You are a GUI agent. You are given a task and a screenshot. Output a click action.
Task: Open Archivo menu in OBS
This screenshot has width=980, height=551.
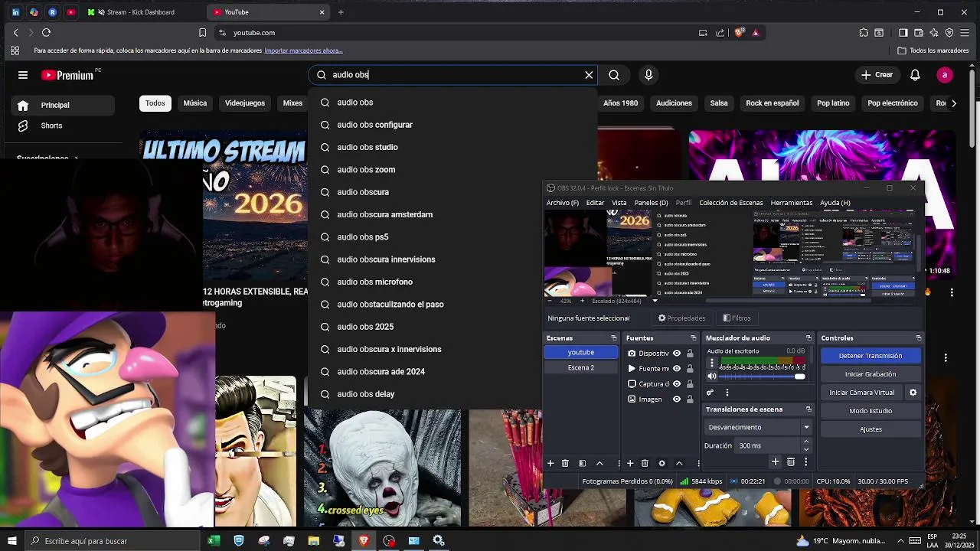point(563,203)
